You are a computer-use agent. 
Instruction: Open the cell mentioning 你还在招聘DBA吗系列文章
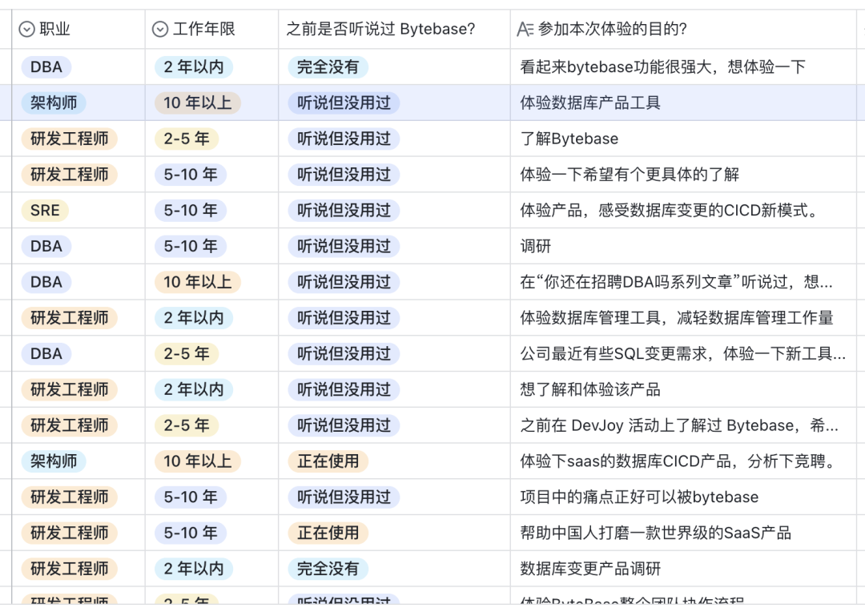[683, 282]
